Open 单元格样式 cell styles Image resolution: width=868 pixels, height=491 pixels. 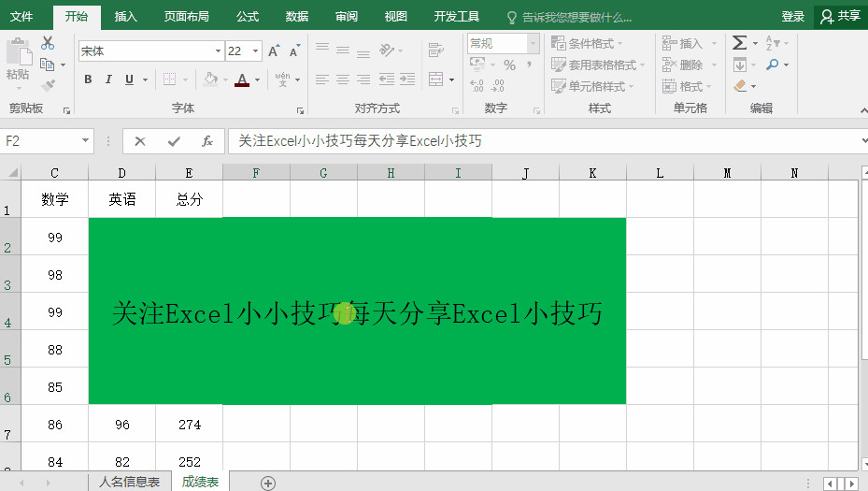(x=592, y=86)
